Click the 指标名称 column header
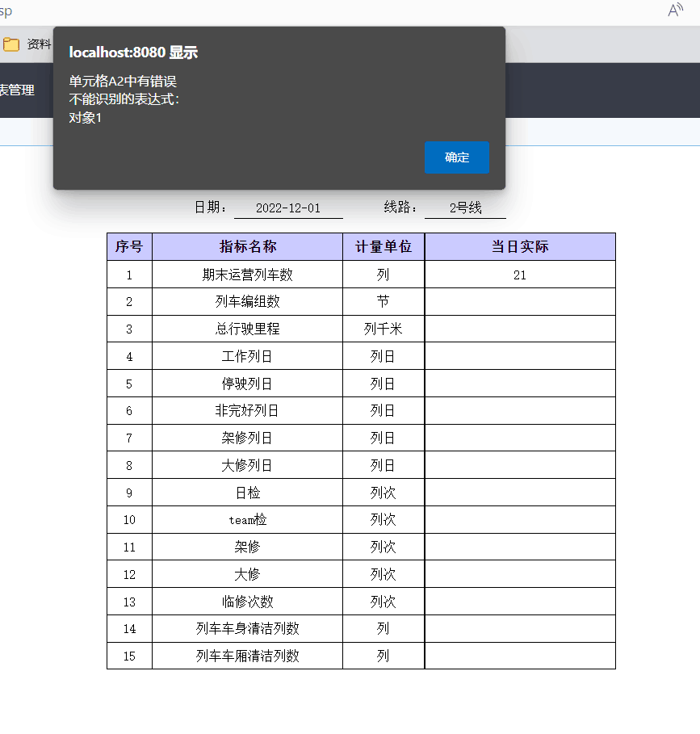The height and width of the screenshot is (734, 700). 247,246
